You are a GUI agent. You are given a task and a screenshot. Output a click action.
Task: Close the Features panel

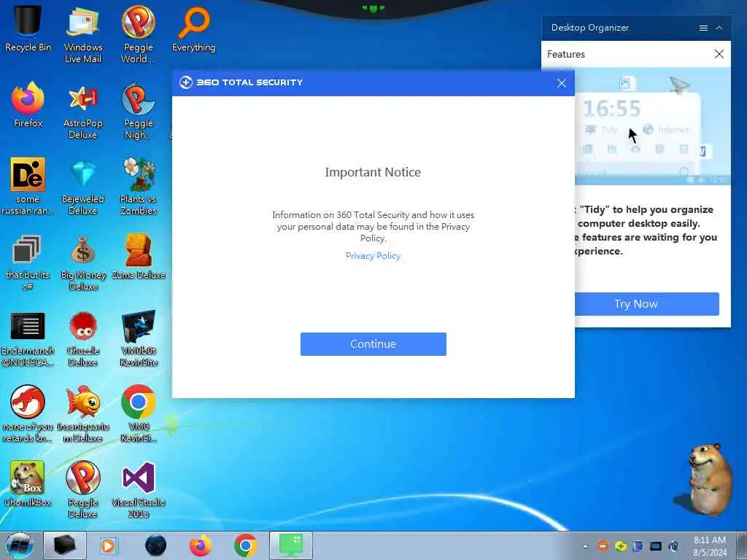tap(719, 54)
